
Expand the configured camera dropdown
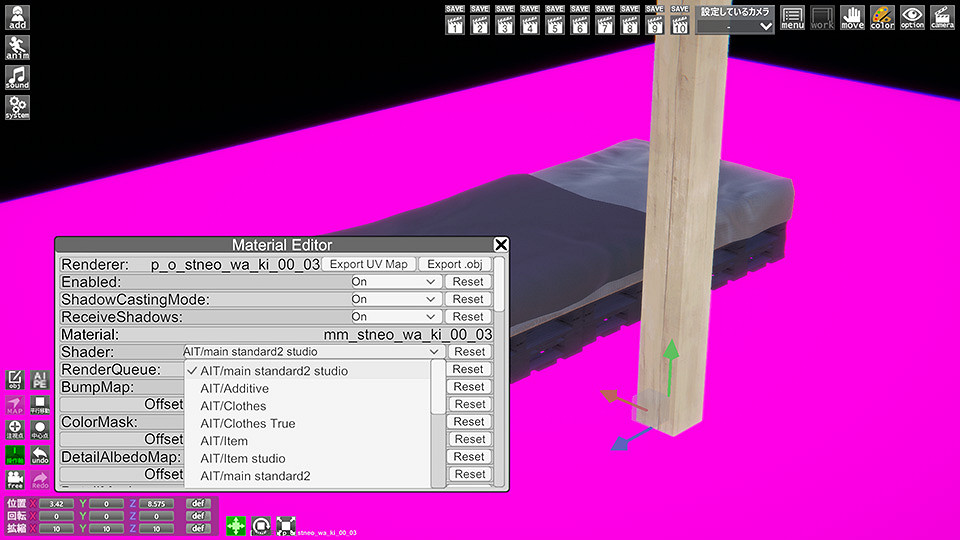tap(737, 26)
